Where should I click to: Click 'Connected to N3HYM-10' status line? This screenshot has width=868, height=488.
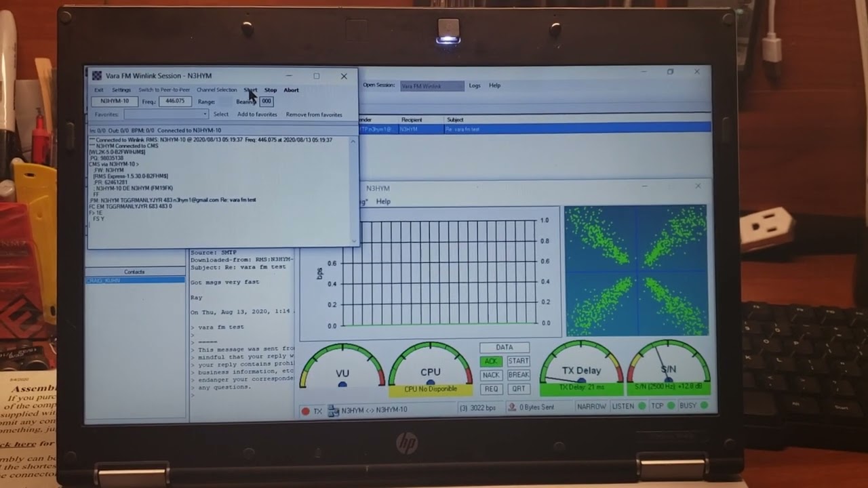pyautogui.click(x=190, y=130)
